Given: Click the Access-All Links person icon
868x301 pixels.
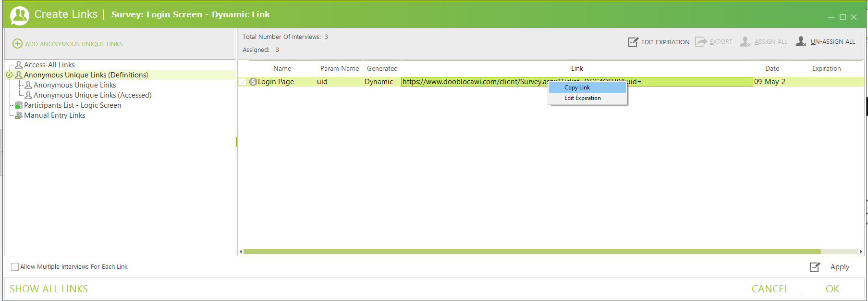Looking at the screenshot, I should click(19, 65).
